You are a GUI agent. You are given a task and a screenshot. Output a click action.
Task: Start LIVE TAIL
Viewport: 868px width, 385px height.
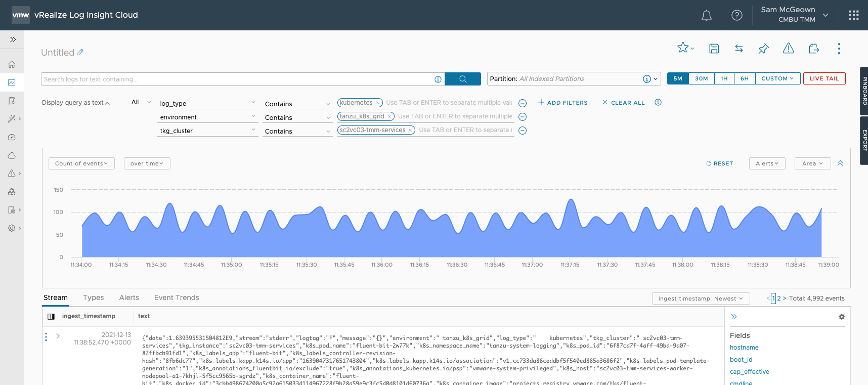pyautogui.click(x=824, y=78)
